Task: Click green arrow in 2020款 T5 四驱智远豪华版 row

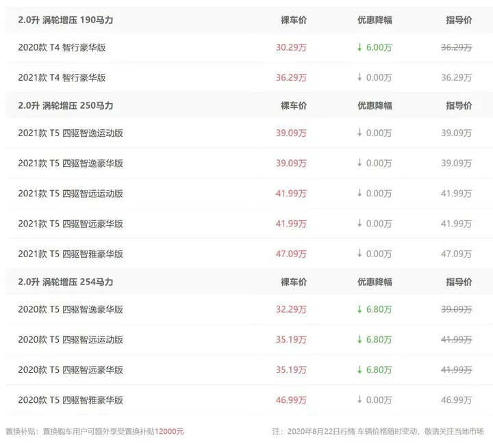Action: pyautogui.click(x=359, y=370)
